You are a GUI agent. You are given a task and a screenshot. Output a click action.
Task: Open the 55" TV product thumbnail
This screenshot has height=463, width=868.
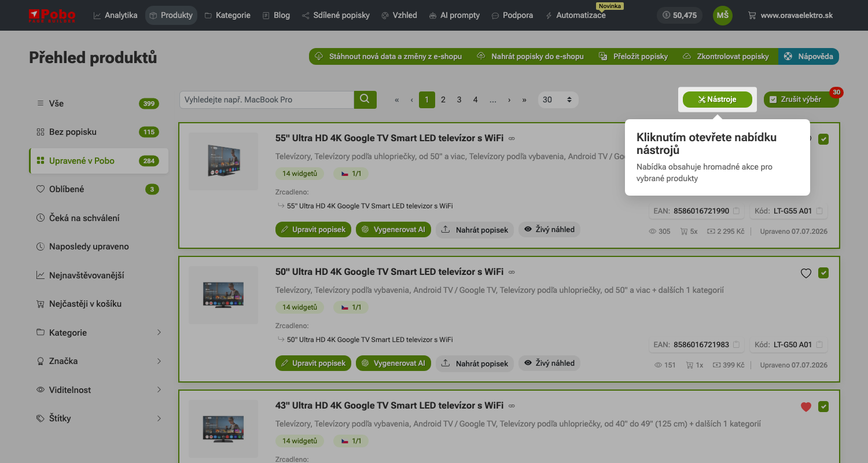pyautogui.click(x=223, y=161)
